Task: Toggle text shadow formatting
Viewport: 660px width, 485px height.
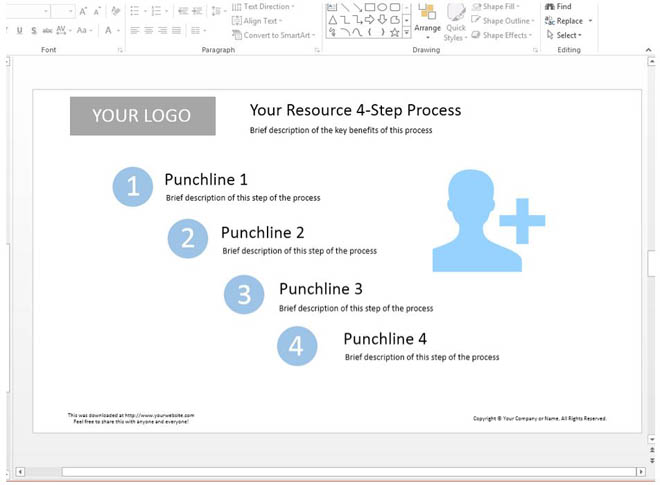Action: (x=34, y=30)
